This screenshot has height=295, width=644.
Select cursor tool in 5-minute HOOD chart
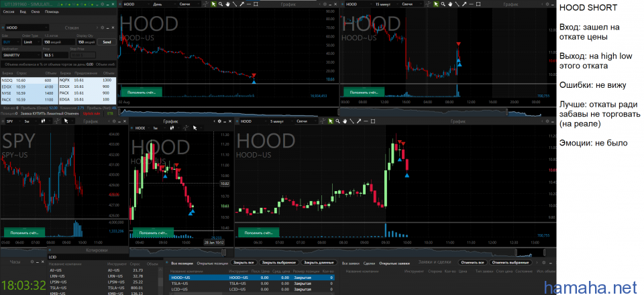pyautogui.click(x=331, y=121)
